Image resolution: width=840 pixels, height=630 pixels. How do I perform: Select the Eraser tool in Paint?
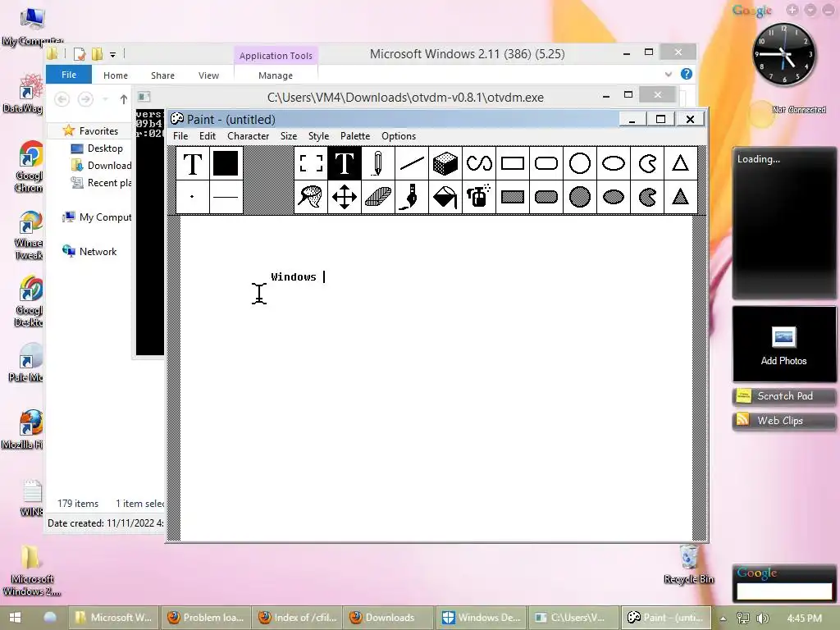(378, 197)
